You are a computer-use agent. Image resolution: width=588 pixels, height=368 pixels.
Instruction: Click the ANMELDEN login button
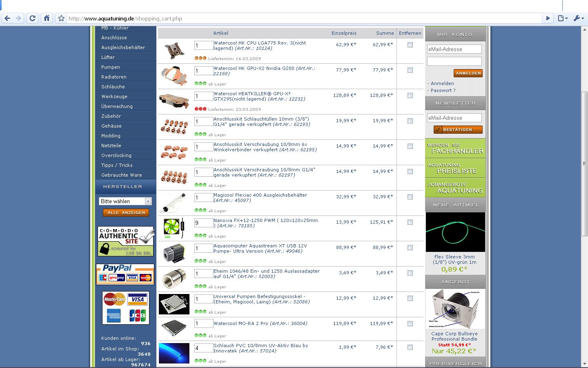pyautogui.click(x=468, y=73)
